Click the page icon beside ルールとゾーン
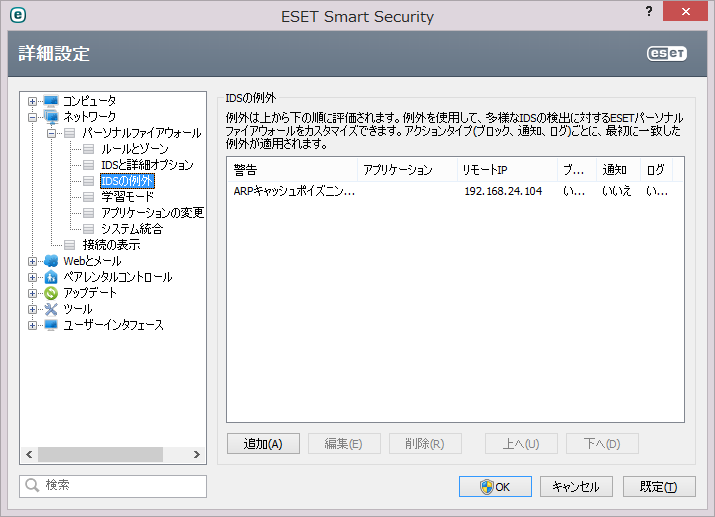The height and width of the screenshot is (517, 715). click(x=88, y=149)
